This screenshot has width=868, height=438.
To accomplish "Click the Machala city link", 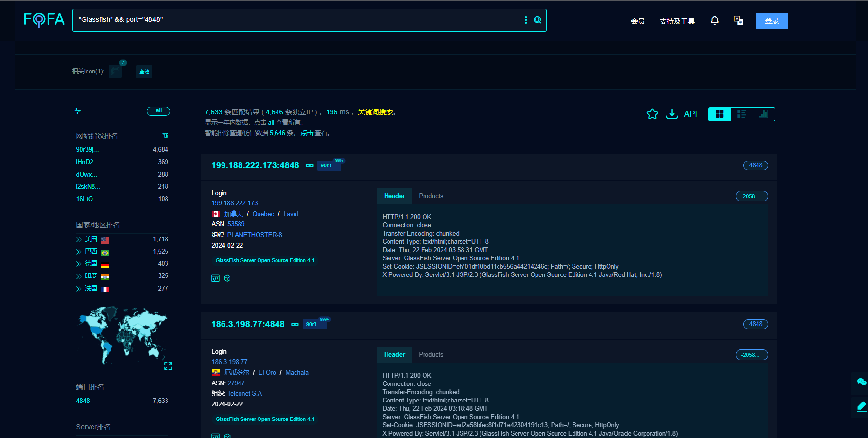I will (x=297, y=373).
